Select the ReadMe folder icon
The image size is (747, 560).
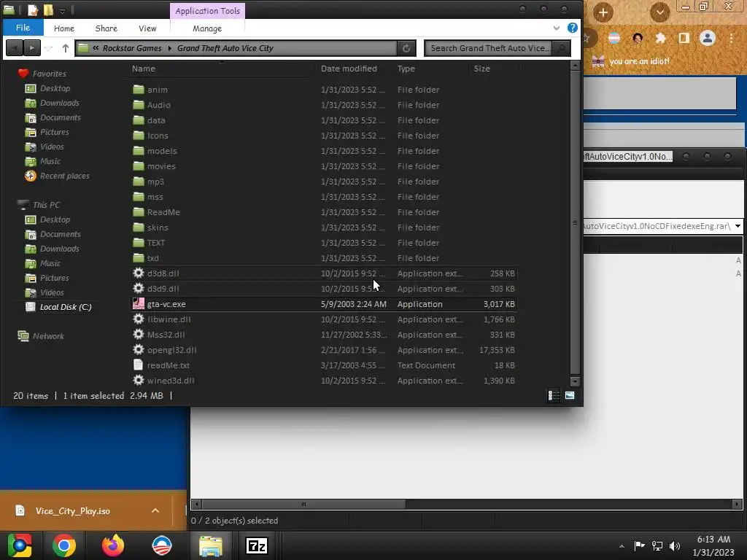[x=138, y=212]
